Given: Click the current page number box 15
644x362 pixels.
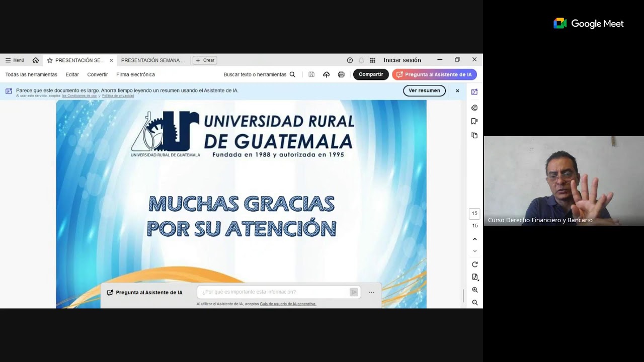Looking at the screenshot, I should pyautogui.click(x=474, y=213).
